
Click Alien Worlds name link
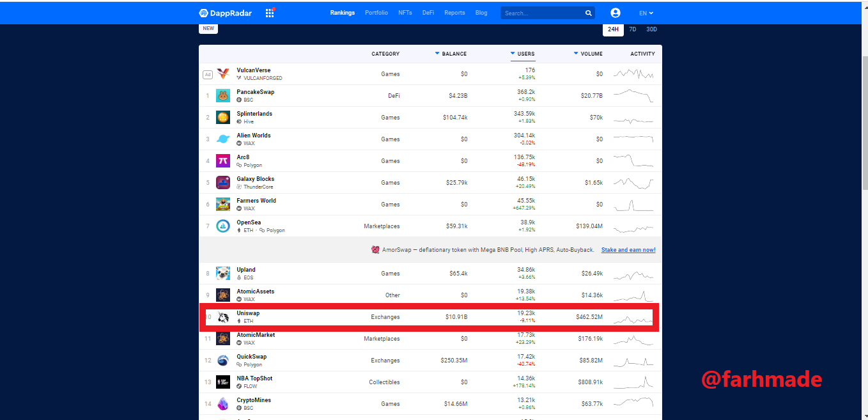(x=254, y=136)
